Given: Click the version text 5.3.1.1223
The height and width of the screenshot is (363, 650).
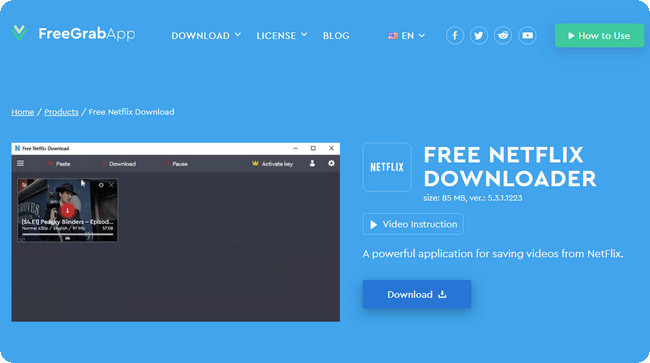Looking at the screenshot, I should click(504, 198).
